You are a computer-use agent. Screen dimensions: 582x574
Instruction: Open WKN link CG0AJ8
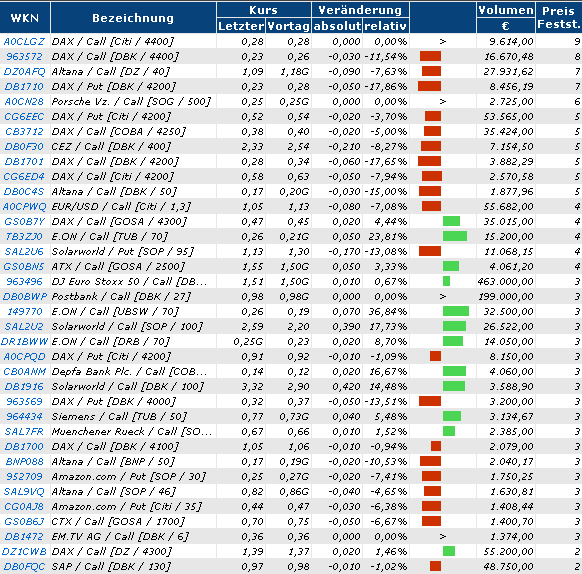click(x=24, y=506)
